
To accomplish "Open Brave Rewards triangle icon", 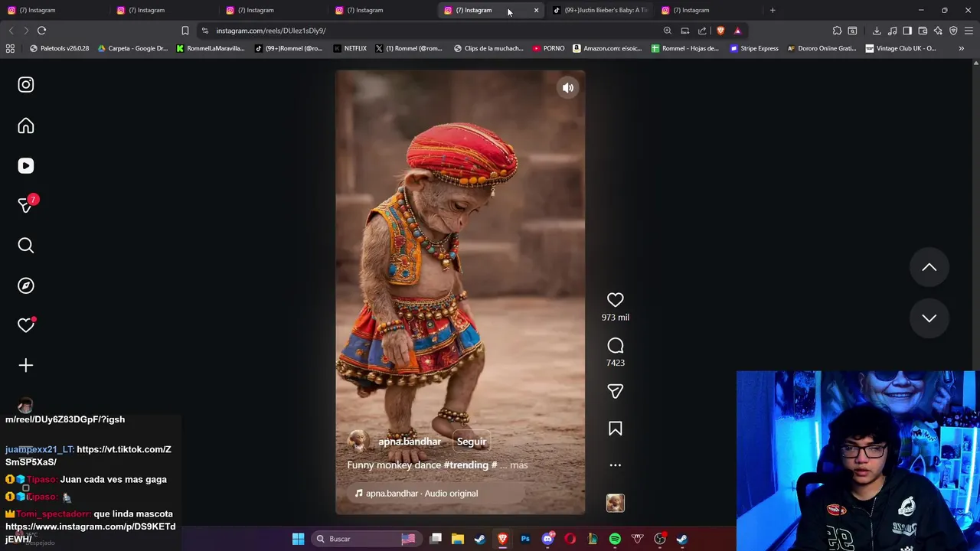I will [x=737, y=31].
